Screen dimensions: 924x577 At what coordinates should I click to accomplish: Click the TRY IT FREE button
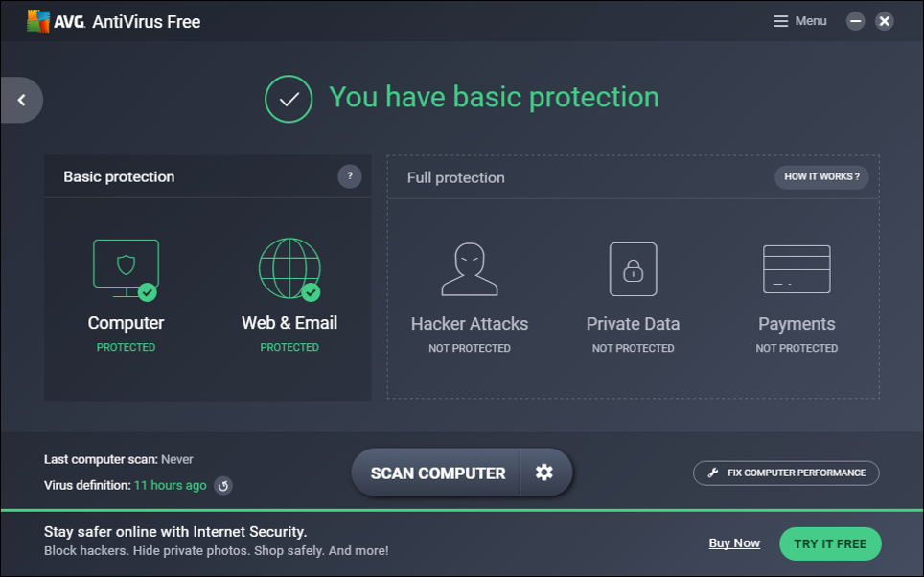coord(830,543)
